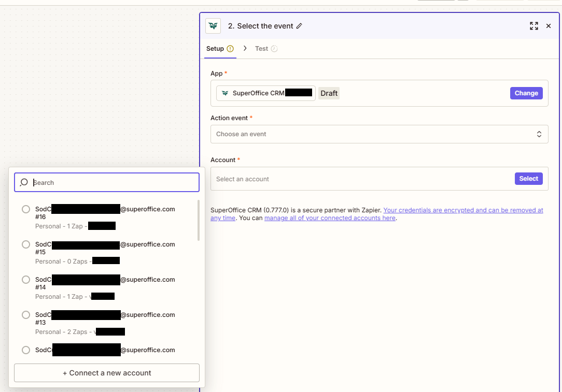562x392 pixels.
Task: Expand the step editor to fullscreen
Action: pyautogui.click(x=533, y=25)
